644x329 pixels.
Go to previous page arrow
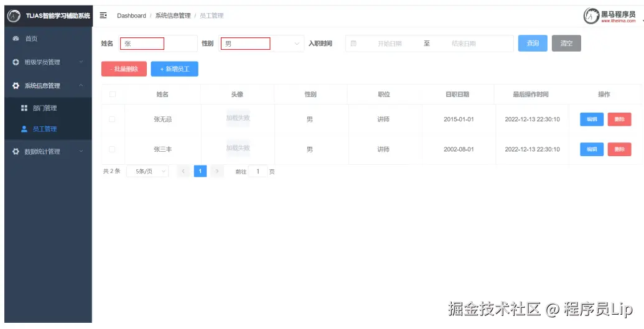coord(183,171)
